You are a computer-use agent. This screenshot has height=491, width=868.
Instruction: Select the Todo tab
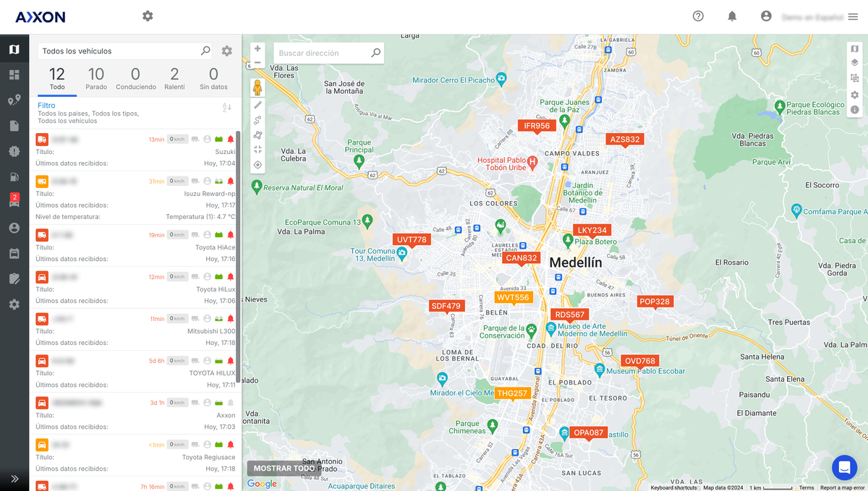(57, 79)
